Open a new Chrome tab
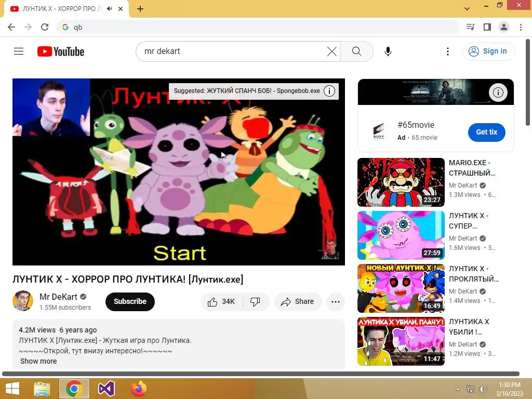Viewport: 532px width, 399px height. coord(140,9)
